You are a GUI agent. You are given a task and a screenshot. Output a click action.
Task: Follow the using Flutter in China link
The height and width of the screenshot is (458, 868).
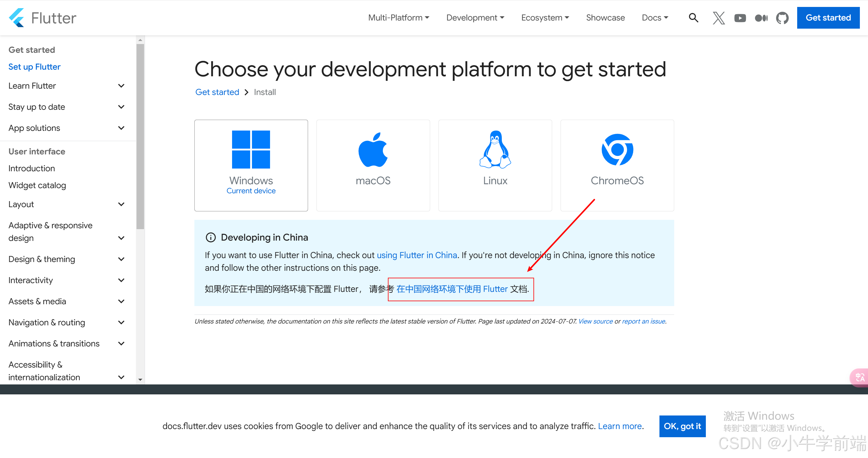417,255
